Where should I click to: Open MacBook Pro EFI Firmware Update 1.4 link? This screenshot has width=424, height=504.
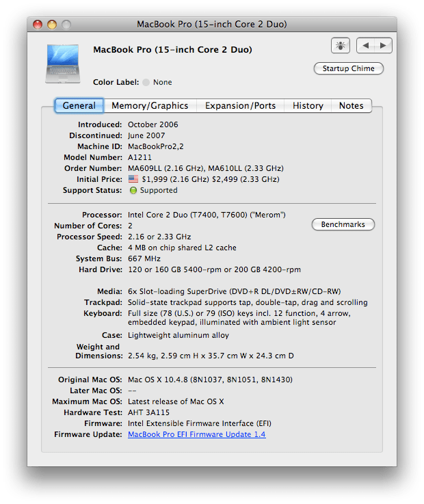pyautogui.click(x=197, y=434)
